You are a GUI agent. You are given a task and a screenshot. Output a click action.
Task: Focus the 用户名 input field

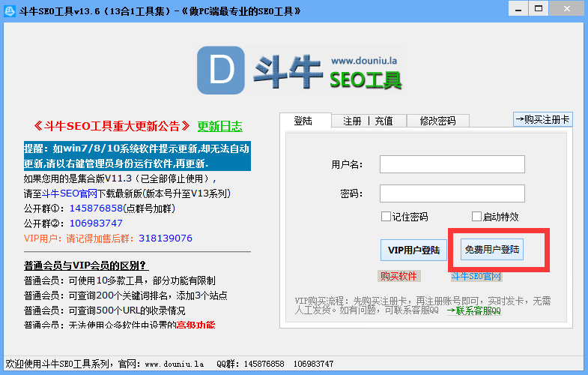point(452,164)
